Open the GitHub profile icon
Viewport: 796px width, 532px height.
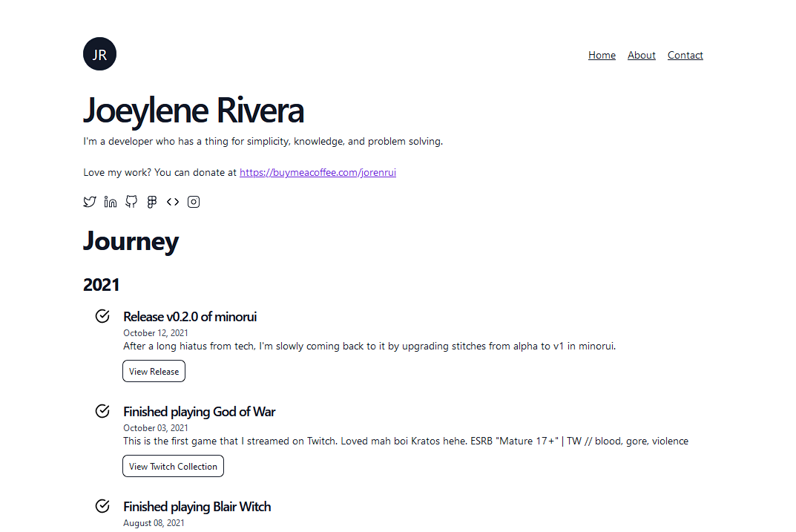[x=131, y=201]
